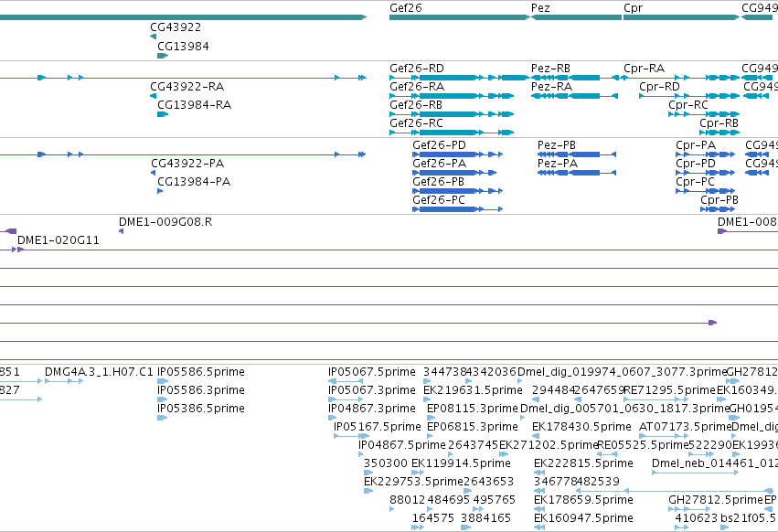The width and height of the screenshot is (778, 532).
Task: Select transcript Gef26-RA
Action: 452,96
